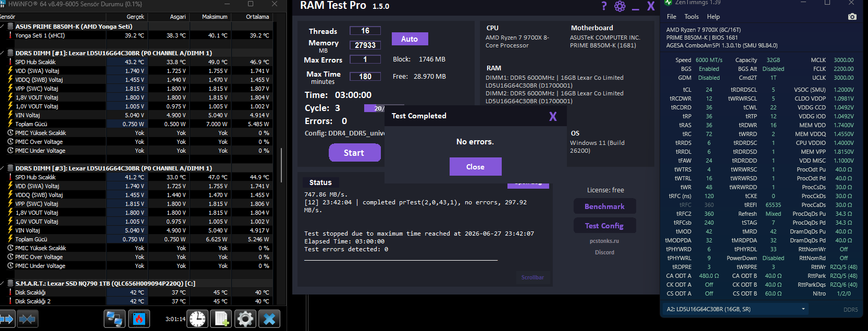868x331 pixels.
Task: Click the Threads input field showing 16
Action: 365,31
